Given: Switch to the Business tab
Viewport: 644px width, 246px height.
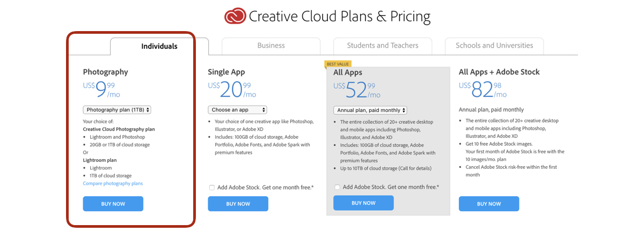Looking at the screenshot, I should pos(271,46).
